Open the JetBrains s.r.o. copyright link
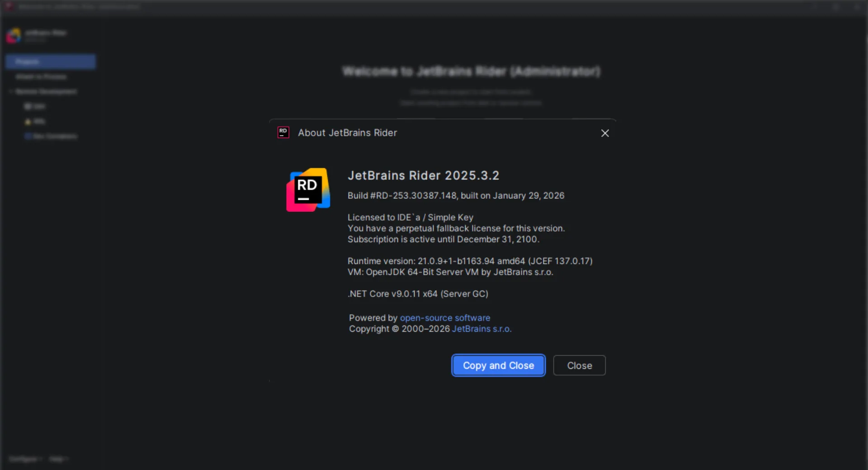 tap(481, 329)
